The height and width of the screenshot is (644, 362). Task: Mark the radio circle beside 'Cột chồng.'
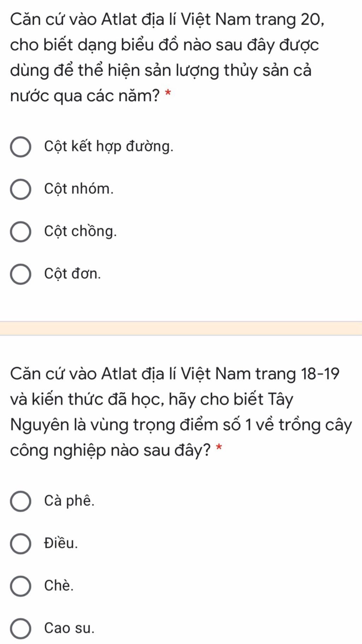(x=21, y=232)
